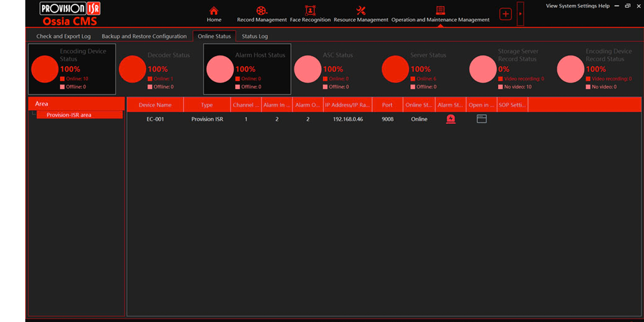Click Online: 10 legend under Encoding Device Status
The image size is (644, 322).
click(74, 79)
